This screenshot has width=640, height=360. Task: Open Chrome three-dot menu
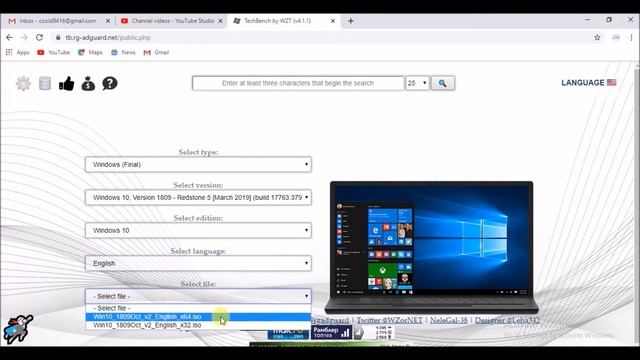pyautogui.click(x=631, y=38)
